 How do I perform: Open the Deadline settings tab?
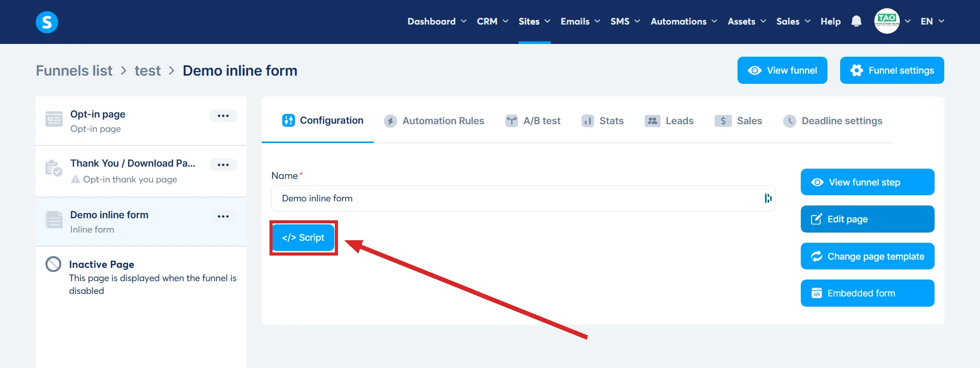pos(832,121)
